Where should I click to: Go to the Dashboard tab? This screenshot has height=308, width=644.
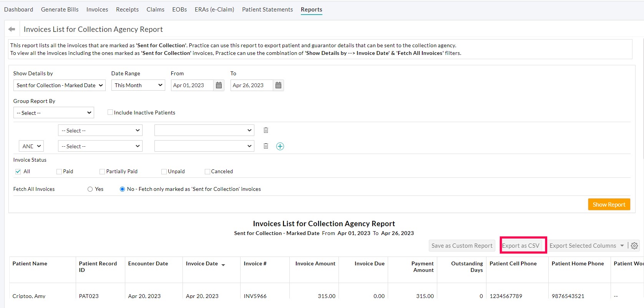coord(18,10)
